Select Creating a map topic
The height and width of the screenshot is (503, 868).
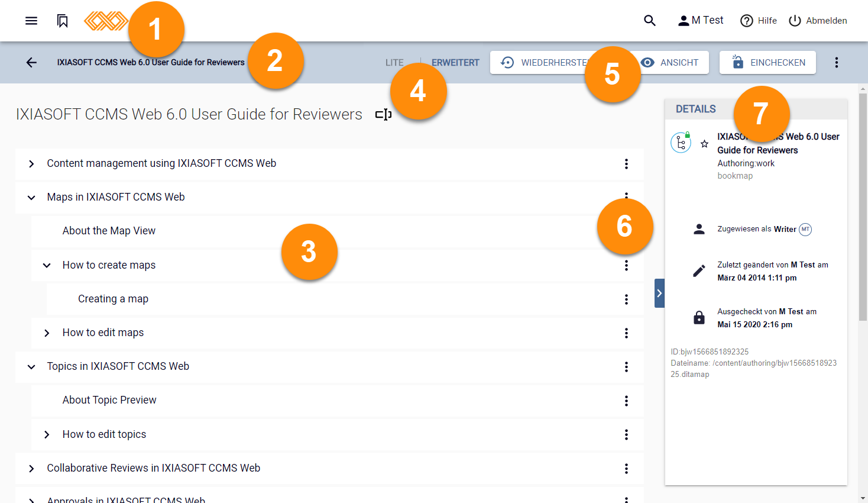click(113, 299)
